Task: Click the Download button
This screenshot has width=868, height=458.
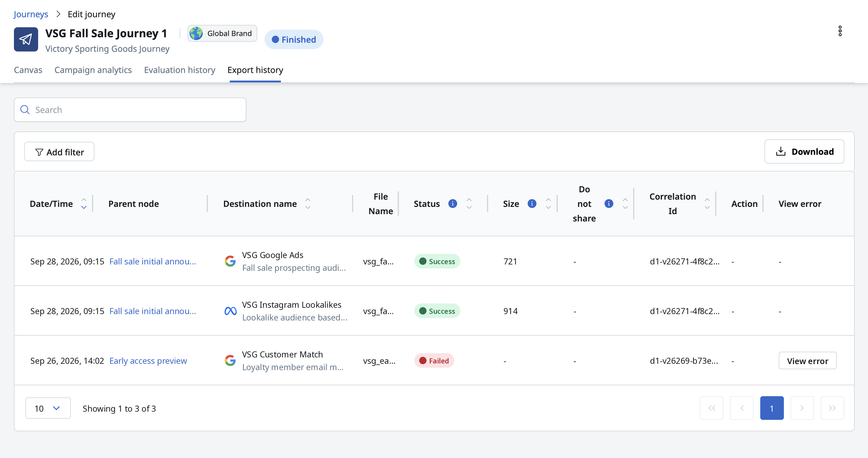Action: (x=804, y=151)
